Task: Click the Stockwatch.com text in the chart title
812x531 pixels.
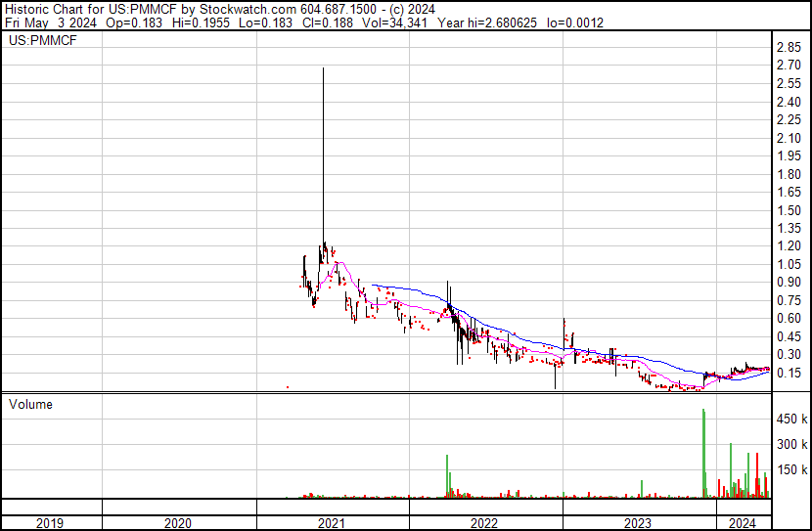Action: (242, 9)
